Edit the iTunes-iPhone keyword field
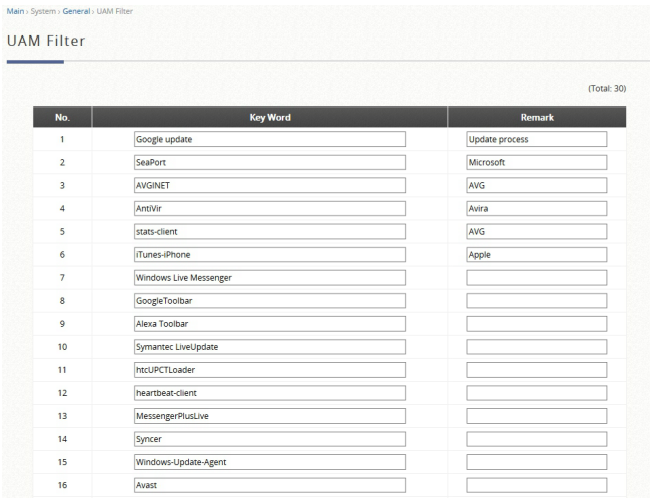The height and width of the screenshot is (498, 650). click(270, 255)
